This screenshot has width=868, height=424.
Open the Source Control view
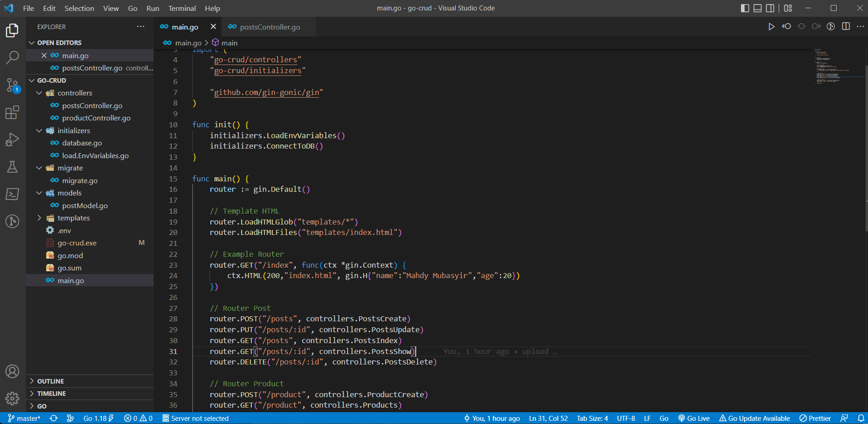click(x=12, y=85)
